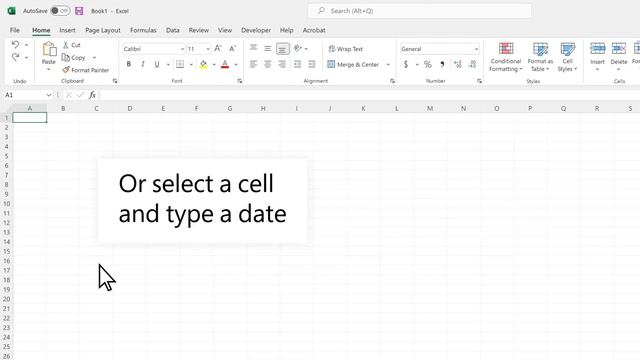Expand the font color dropdown arrow
This screenshot has width=640, height=360.
pyautogui.click(x=236, y=64)
